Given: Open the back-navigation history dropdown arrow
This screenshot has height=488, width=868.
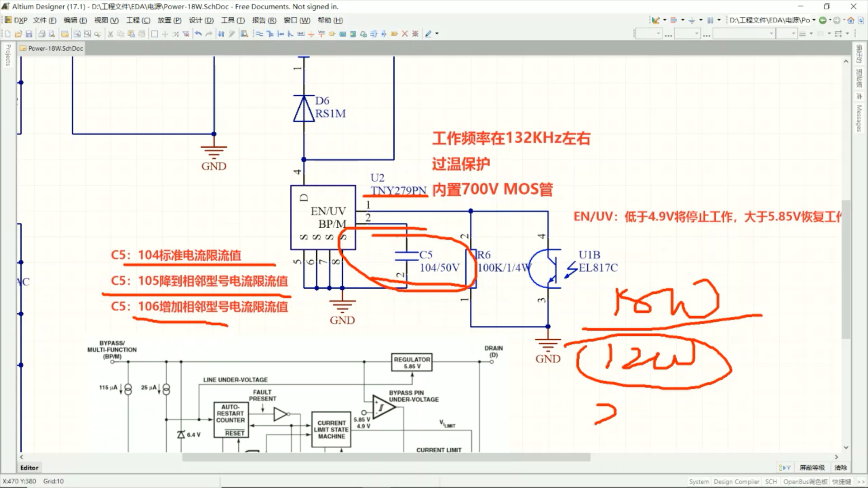Looking at the screenshot, I should point(830,20).
